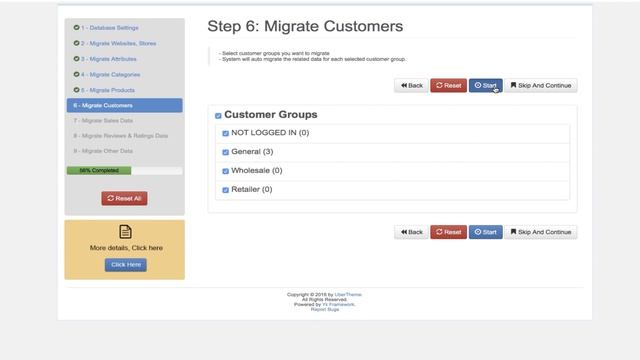Select active step 6 Migrate Customers
640x360 pixels.
point(124,105)
